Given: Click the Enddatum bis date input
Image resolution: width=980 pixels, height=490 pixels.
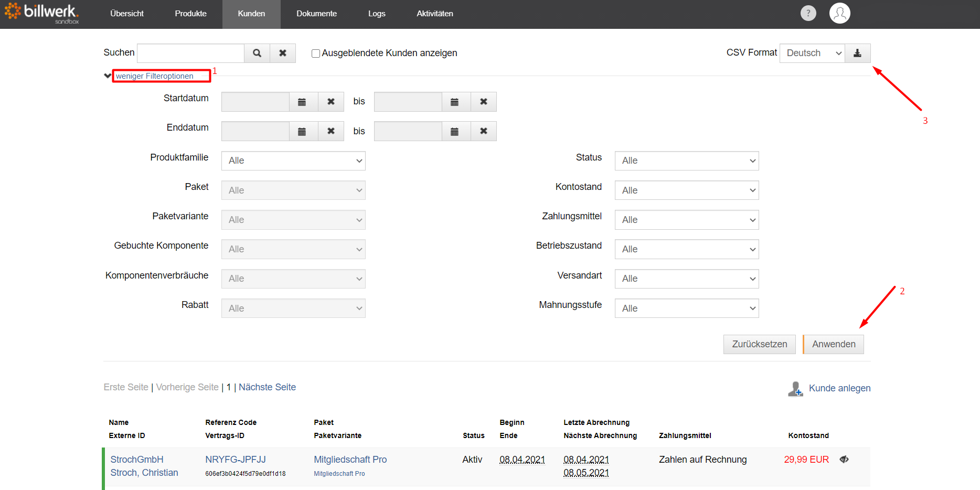Looking at the screenshot, I should pos(408,131).
